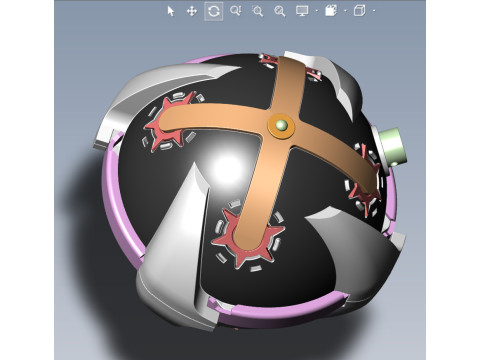Click the clapperboard view states icon

point(331,11)
